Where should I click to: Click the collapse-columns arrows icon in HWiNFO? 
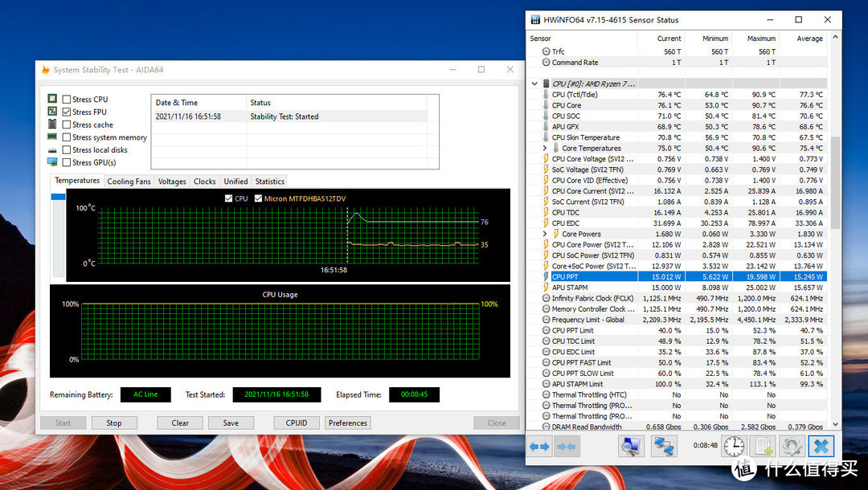566,447
